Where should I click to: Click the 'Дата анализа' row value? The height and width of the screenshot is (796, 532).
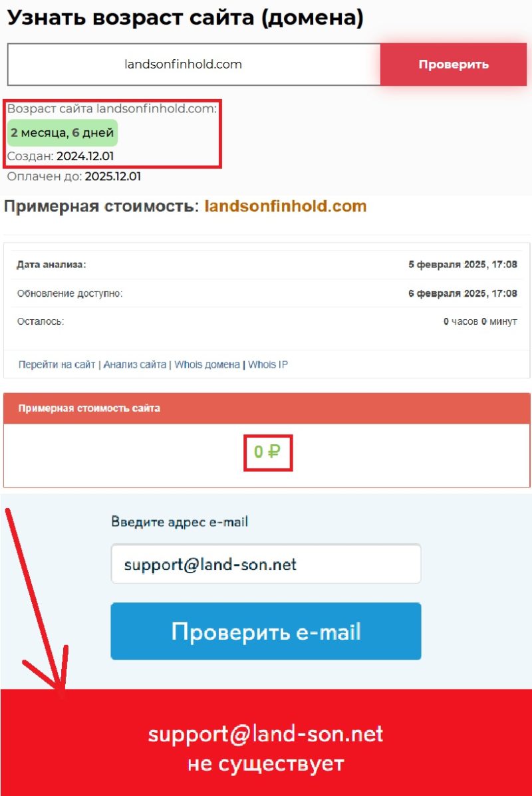click(x=462, y=265)
